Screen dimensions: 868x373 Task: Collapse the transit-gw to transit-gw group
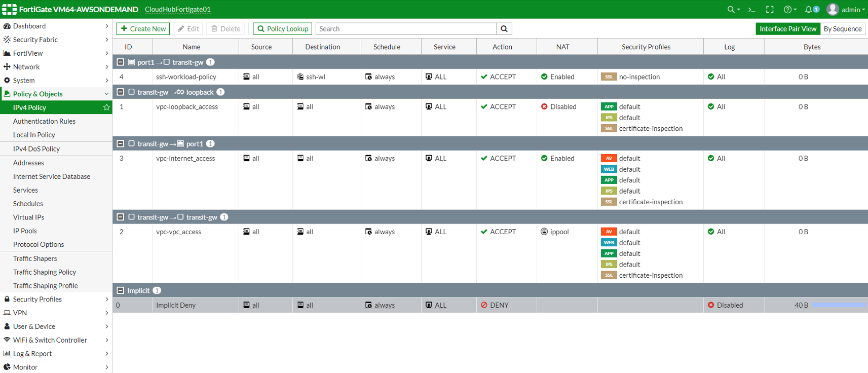120,217
